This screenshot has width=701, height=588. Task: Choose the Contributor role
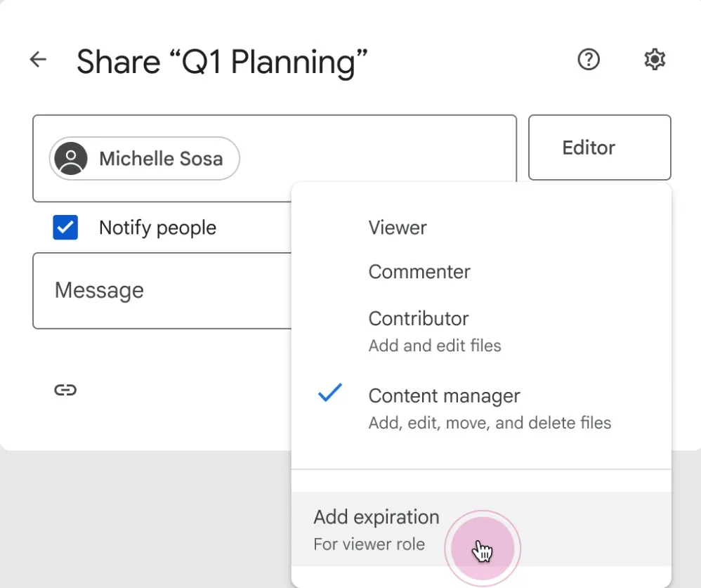pyautogui.click(x=419, y=318)
